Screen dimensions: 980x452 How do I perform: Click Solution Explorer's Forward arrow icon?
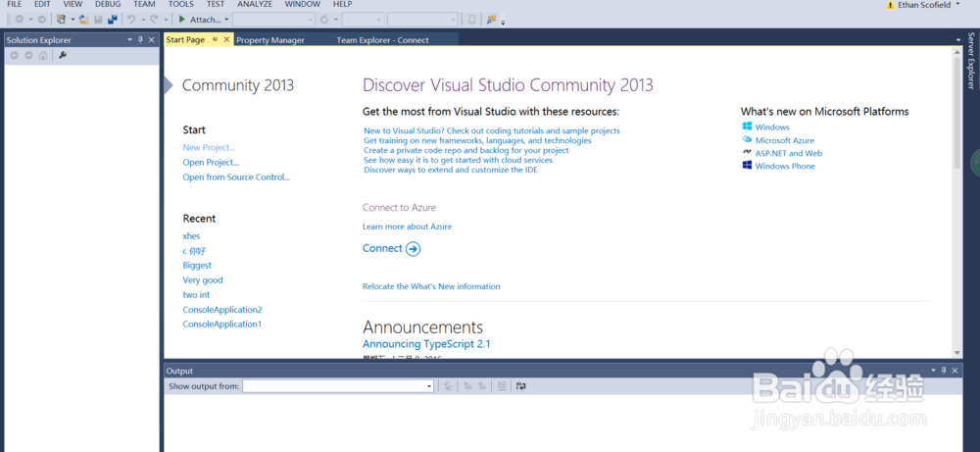point(28,55)
